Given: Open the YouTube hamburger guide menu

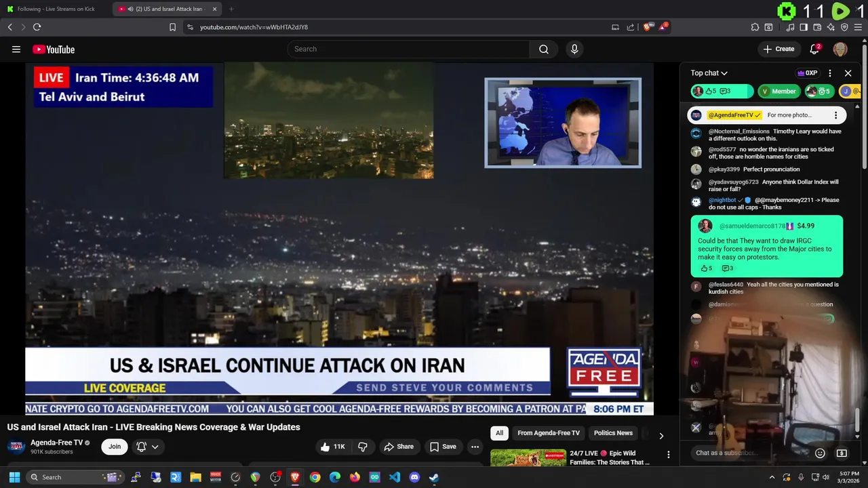Looking at the screenshot, I should [x=16, y=49].
